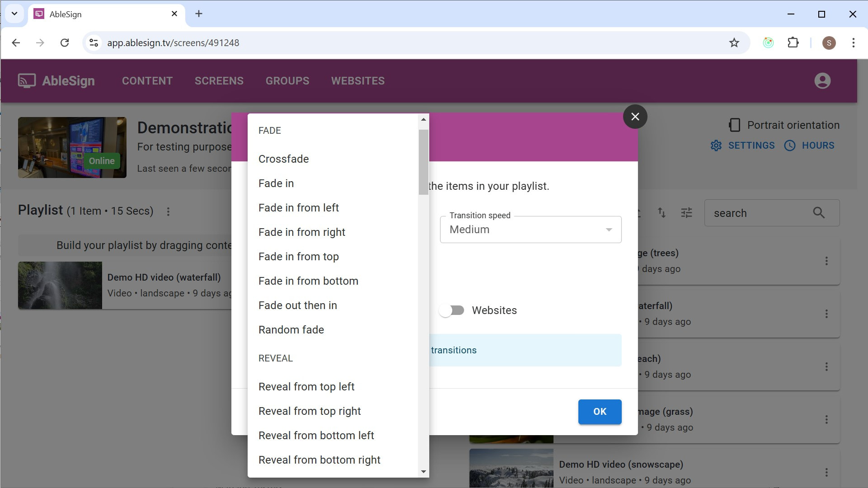This screenshot has width=868, height=488.
Task: Toggle the Websites switch
Action: pos(452,310)
